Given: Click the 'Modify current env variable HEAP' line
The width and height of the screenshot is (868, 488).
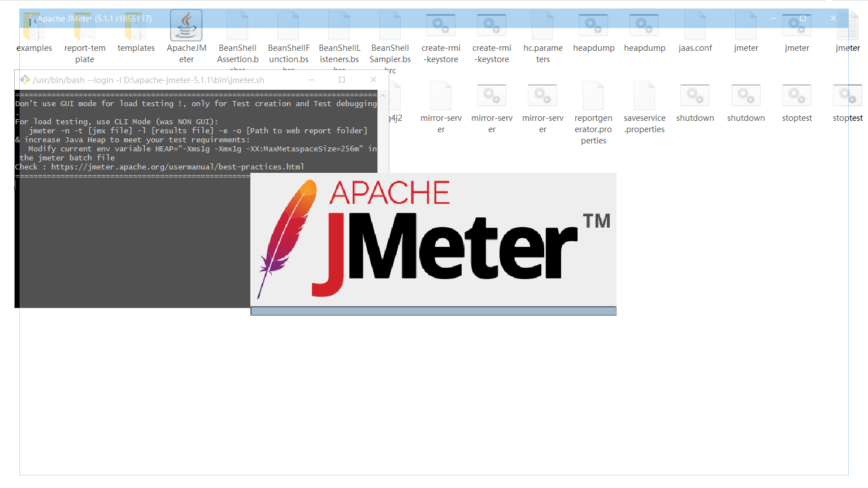Looking at the screenshot, I should 202,149.
